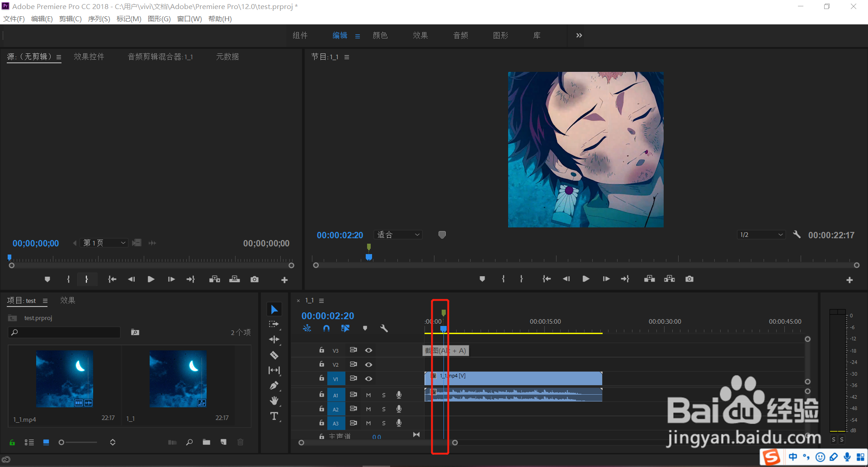
Task: Open program zoom level dropdown 适合
Action: pos(398,235)
